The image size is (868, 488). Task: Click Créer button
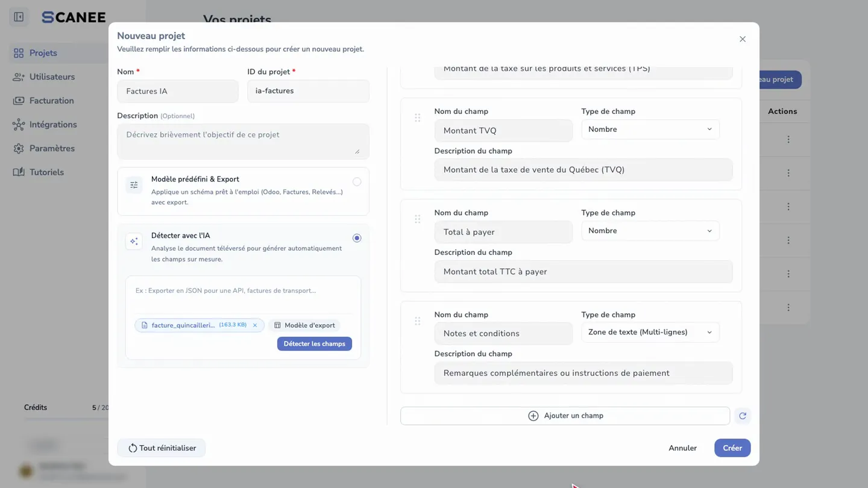(x=732, y=448)
